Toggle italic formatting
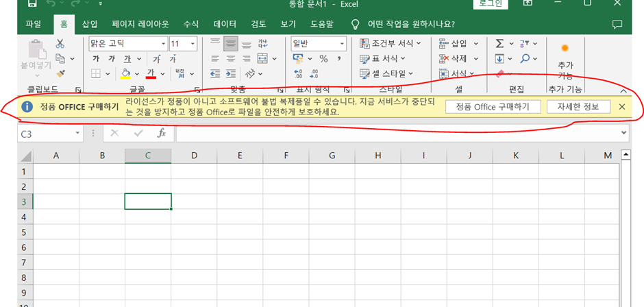 (x=111, y=59)
